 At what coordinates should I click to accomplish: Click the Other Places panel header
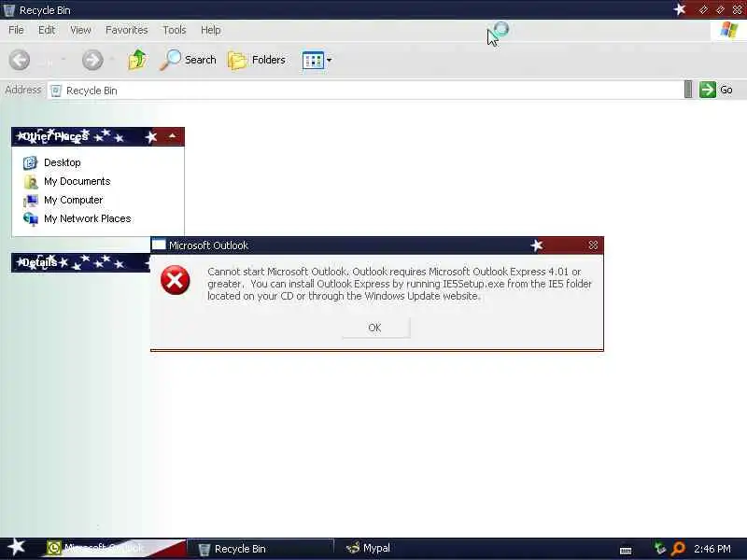click(98, 136)
